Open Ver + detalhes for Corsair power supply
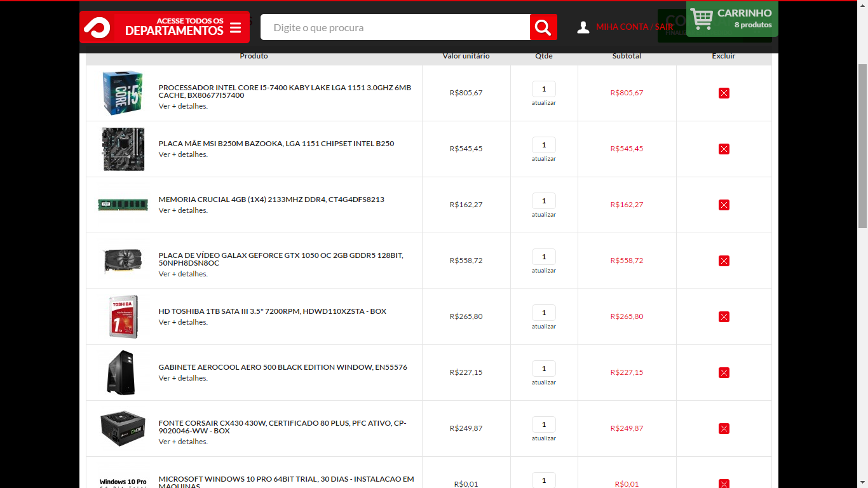The image size is (868, 488). pos(183,442)
